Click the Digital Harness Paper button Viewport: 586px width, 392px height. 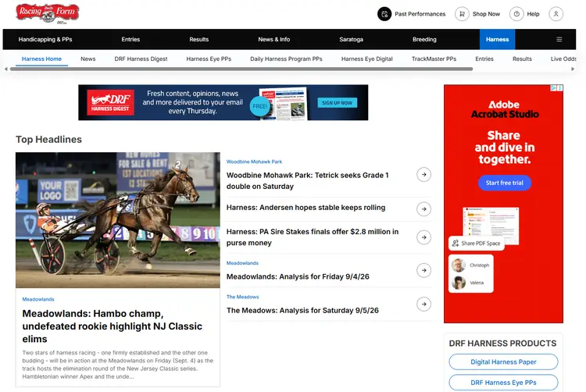tap(503, 362)
